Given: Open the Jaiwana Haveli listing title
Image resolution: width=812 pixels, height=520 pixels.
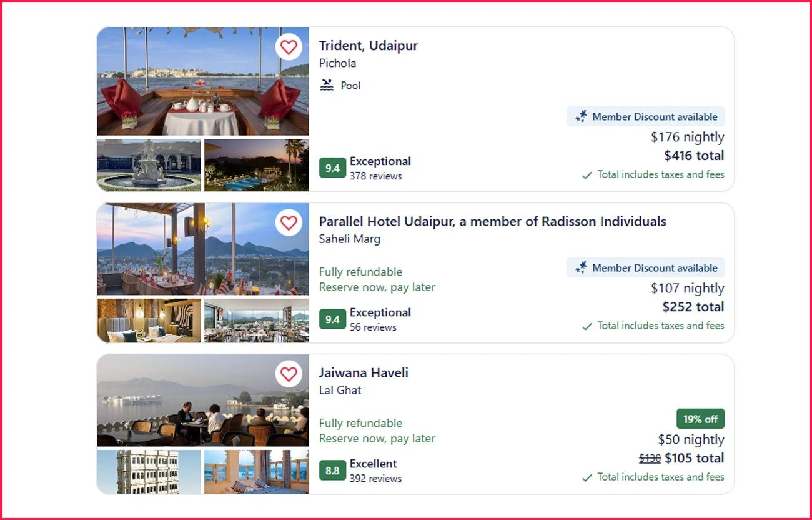Looking at the screenshot, I should pos(364,372).
